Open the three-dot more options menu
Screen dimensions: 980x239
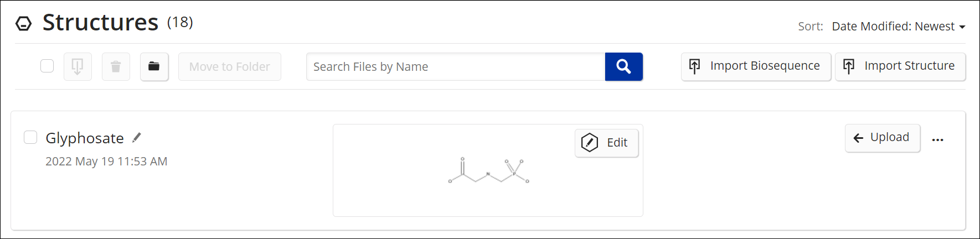(937, 139)
